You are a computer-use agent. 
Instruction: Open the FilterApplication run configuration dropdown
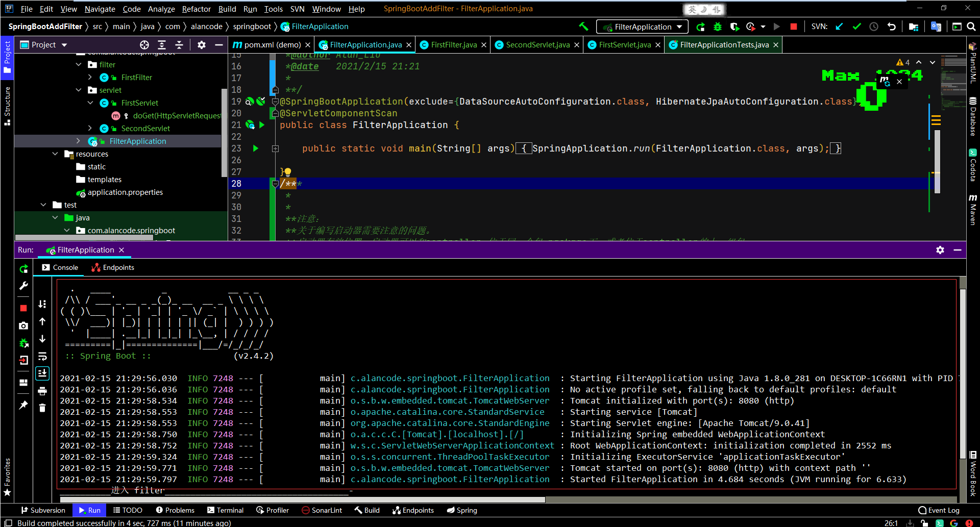point(643,27)
